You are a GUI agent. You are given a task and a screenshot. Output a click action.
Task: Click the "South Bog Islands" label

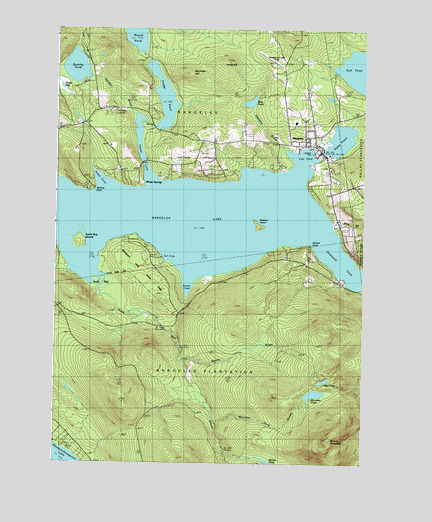point(91,236)
